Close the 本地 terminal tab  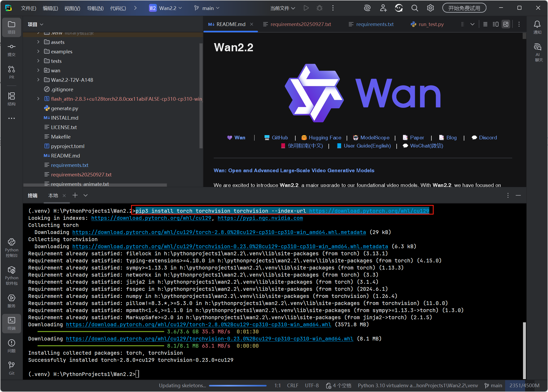64,195
